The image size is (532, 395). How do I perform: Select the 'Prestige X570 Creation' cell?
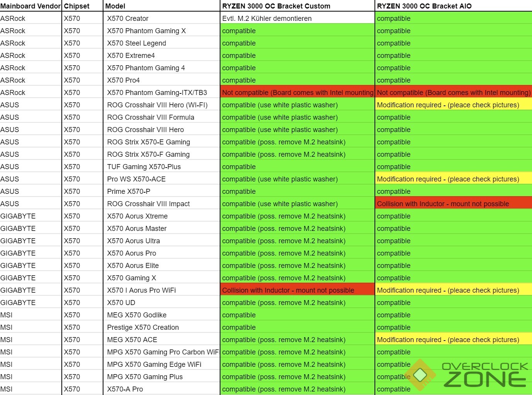point(161,327)
